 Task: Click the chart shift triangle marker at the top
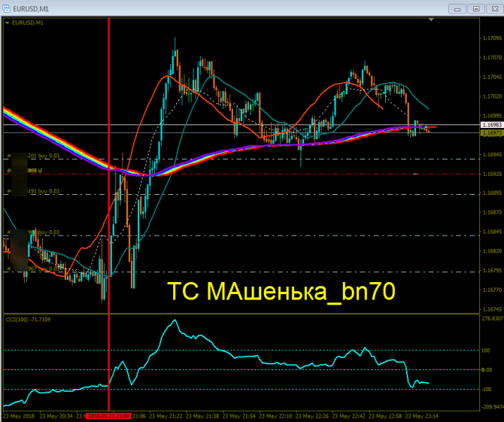pyautogui.click(x=431, y=20)
